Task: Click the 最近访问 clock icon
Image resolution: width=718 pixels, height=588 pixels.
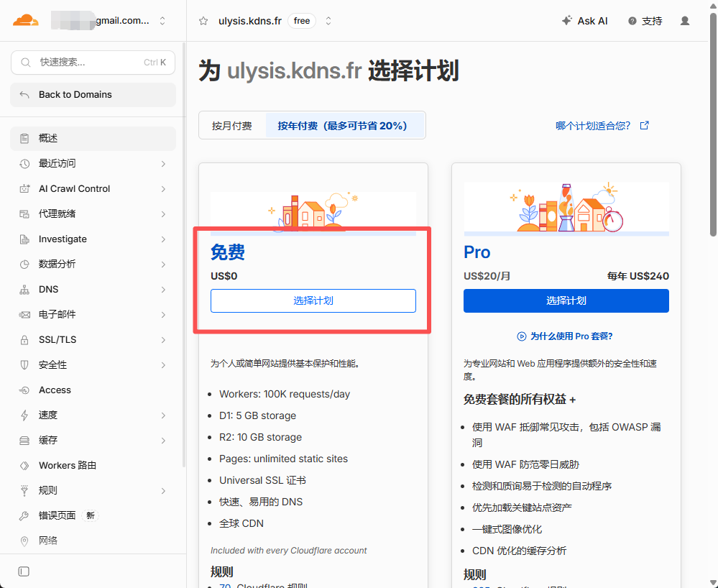Action: tap(24, 163)
